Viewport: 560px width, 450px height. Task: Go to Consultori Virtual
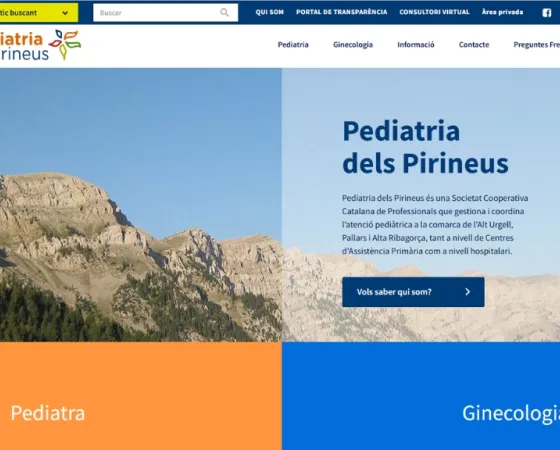pyautogui.click(x=434, y=12)
